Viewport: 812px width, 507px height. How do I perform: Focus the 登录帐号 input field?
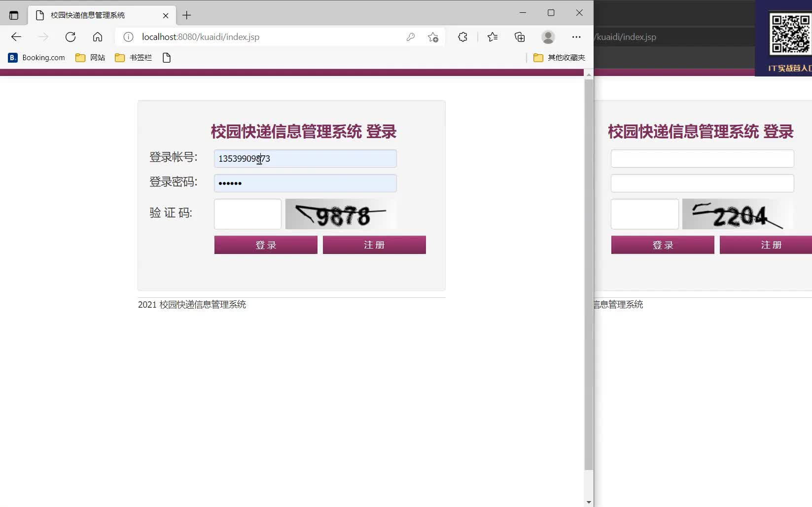305,158
